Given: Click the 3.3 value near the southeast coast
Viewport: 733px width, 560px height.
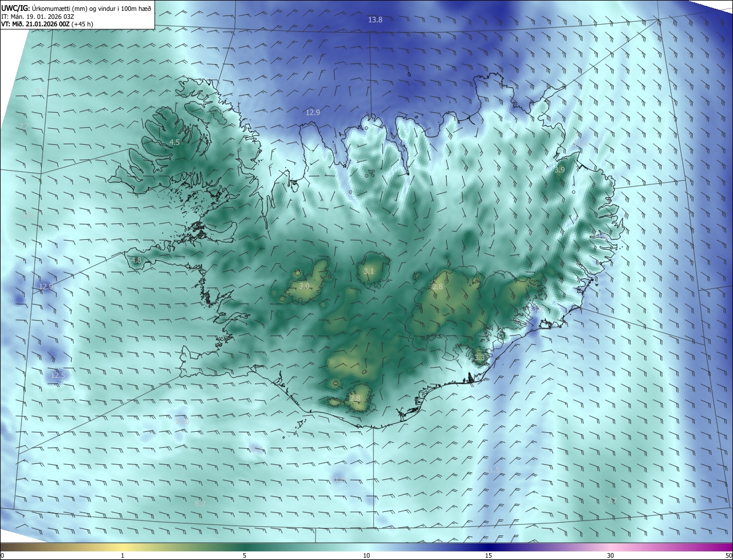Looking at the screenshot, I should point(479,357).
